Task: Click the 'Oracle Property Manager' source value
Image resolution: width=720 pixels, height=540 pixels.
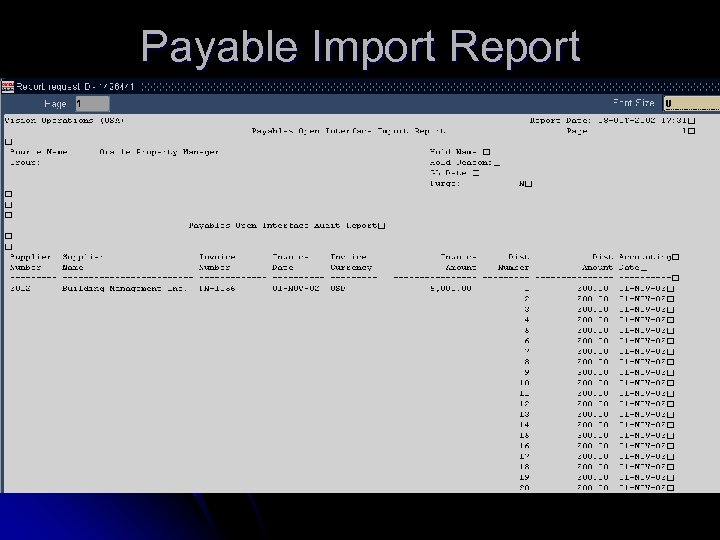Action: [x=159, y=152]
